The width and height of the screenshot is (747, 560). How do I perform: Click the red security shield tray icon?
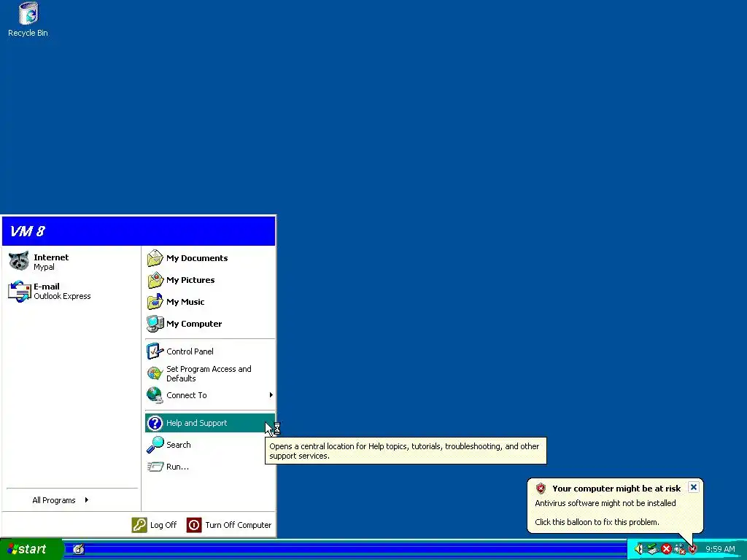coord(693,549)
